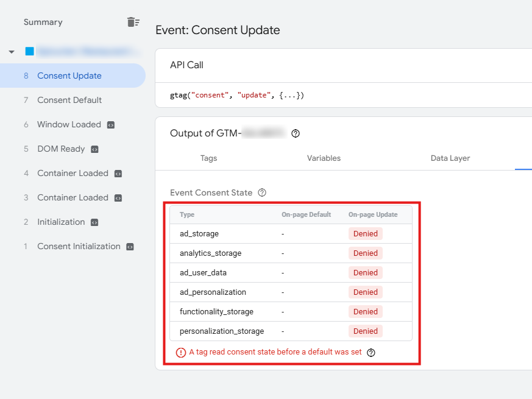The height and width of the screenshot is (399, 532).
Task: Click code icon next to Window Loaded
Action: tap(110, 125)
